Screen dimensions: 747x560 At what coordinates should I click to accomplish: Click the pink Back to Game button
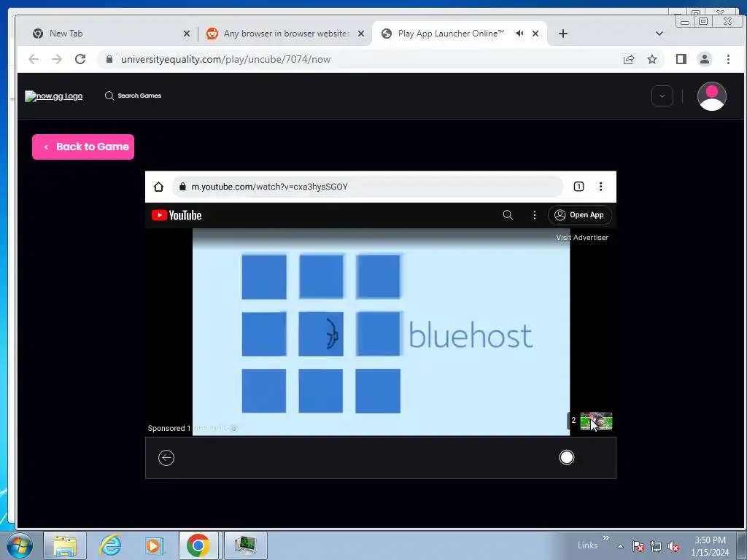83,147
